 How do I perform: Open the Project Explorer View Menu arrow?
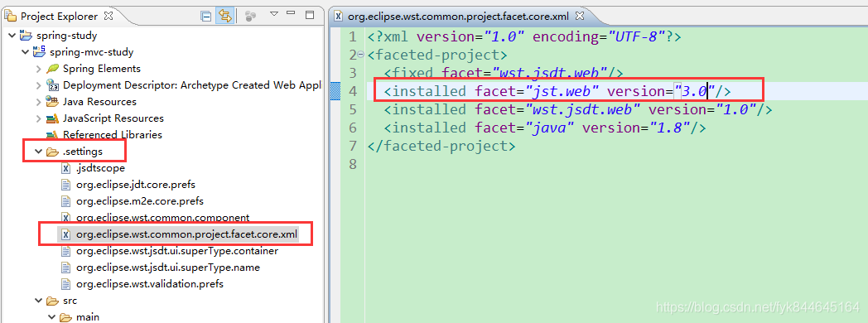point(274,14)
